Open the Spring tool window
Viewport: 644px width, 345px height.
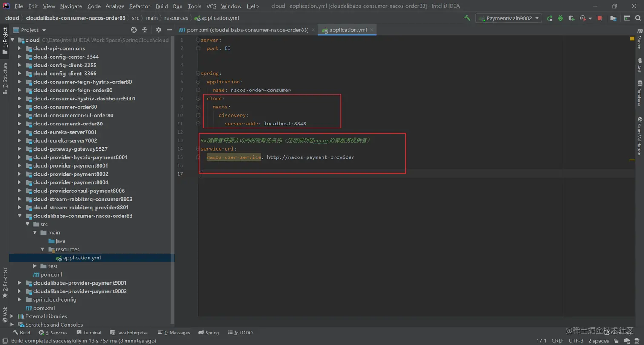tap(209, 333)
